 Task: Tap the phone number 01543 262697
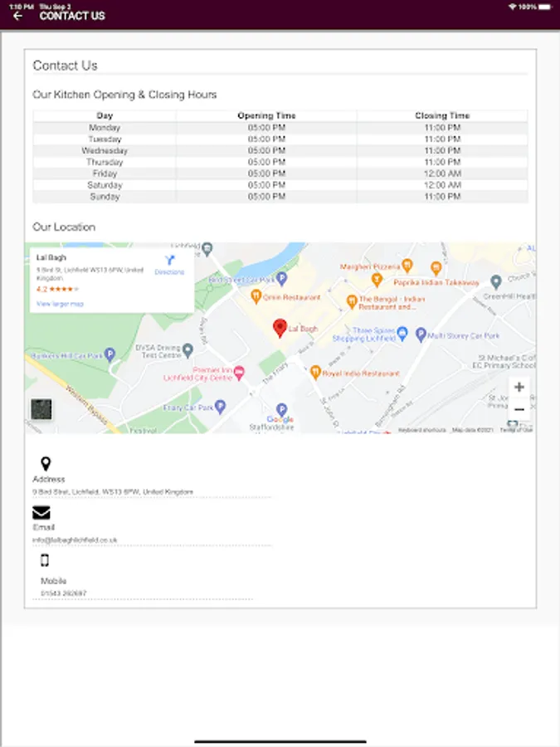(x=64, y=593)
